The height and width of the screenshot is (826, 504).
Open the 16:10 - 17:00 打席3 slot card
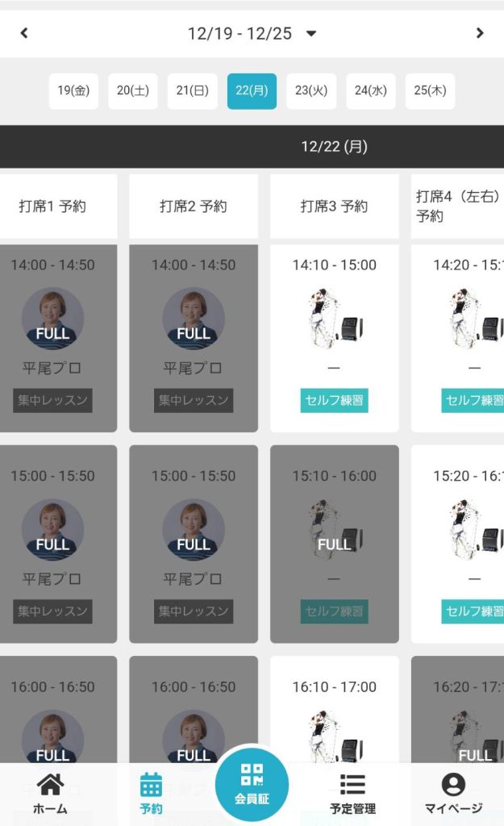pyautogui.click(x=335, y=710)
